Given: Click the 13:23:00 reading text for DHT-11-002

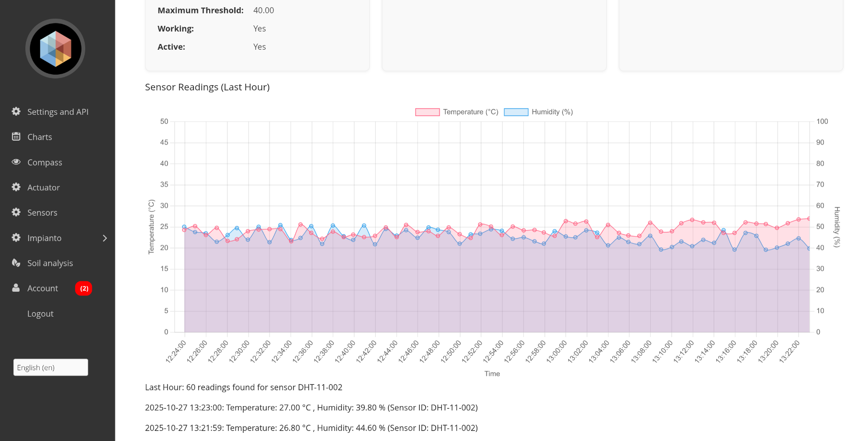Looking at the screenshot, I should tap(311, 408).
